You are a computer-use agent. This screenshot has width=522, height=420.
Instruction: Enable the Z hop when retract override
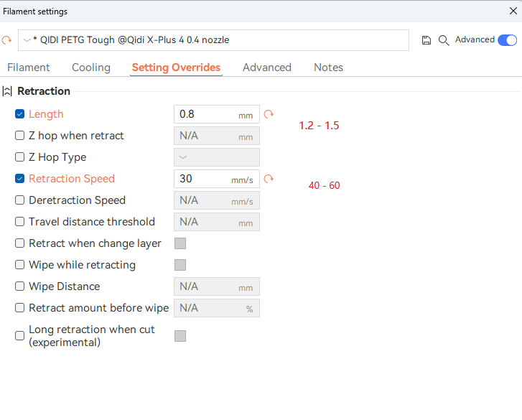(x=20, y=136)
